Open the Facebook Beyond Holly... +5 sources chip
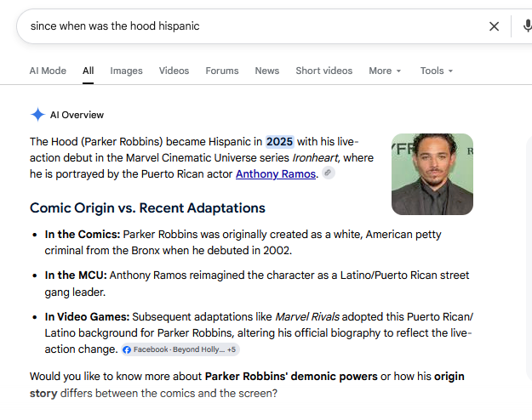This screenshot has width=532, height=420. pos(180,349)
